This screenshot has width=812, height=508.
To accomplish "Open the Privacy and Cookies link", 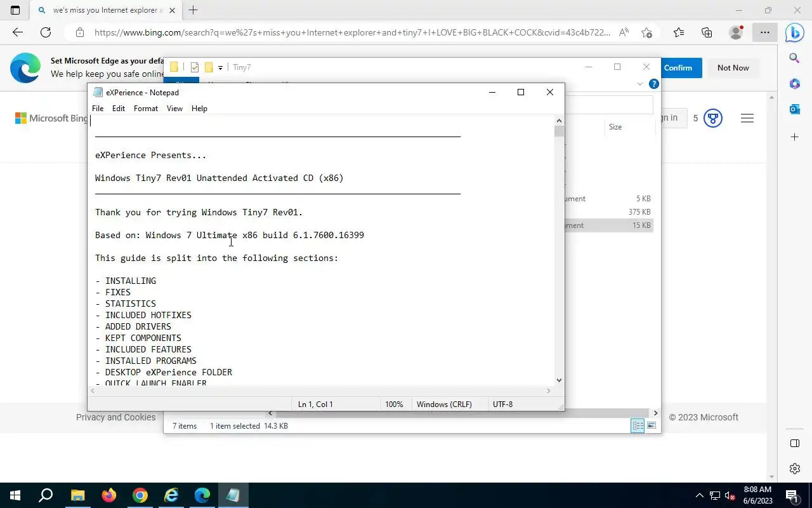I will 115,417.
